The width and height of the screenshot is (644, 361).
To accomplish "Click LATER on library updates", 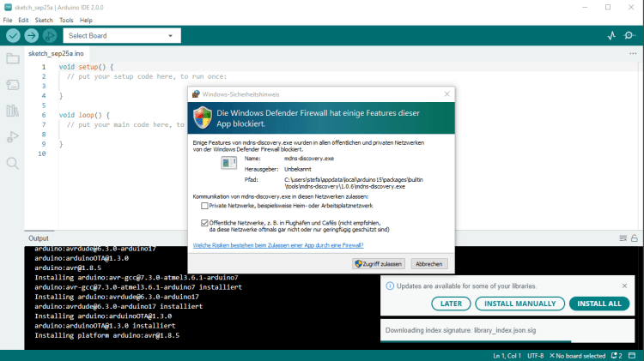I will pos(451,304).
